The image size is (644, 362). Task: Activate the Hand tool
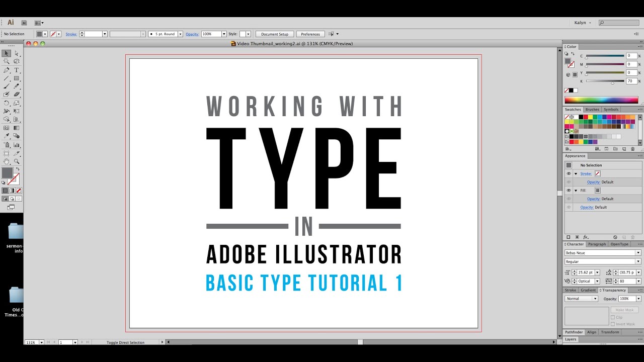7,161
